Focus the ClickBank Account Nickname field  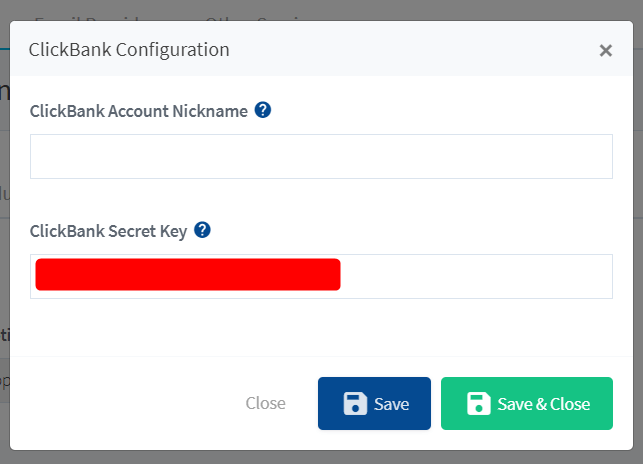[321, 156]
